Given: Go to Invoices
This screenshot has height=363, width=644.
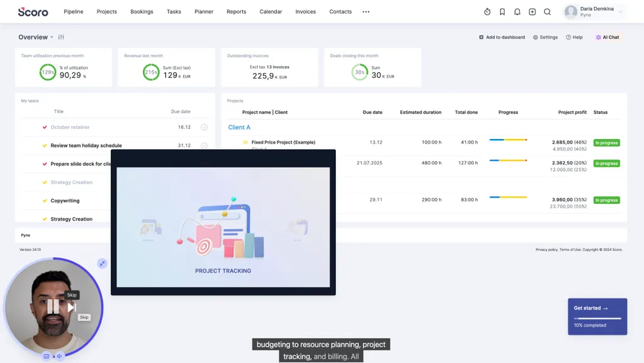Looking at the screenshot, I should [x=306, y=11].
